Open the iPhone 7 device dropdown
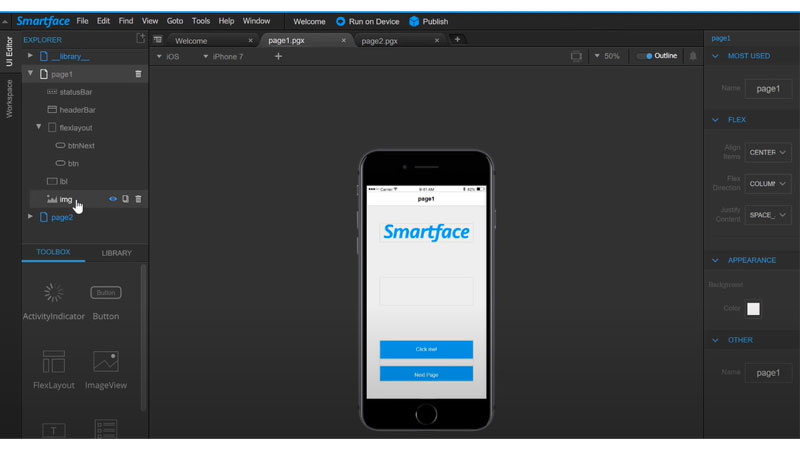 [x=223, y=57]
